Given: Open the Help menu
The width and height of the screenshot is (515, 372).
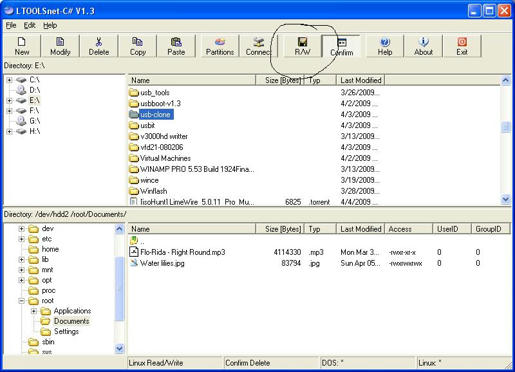Looking at the screenshot, I should pyautogui.click(x=50, y=25).
